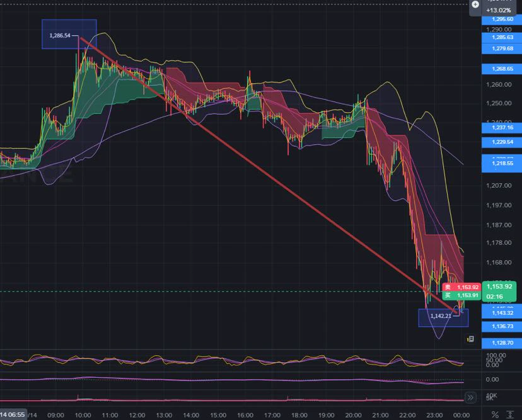This screenshot has width=522, height=420.
Task: Click the 1,286.54 high price marker
Action: tap(60, 36)
